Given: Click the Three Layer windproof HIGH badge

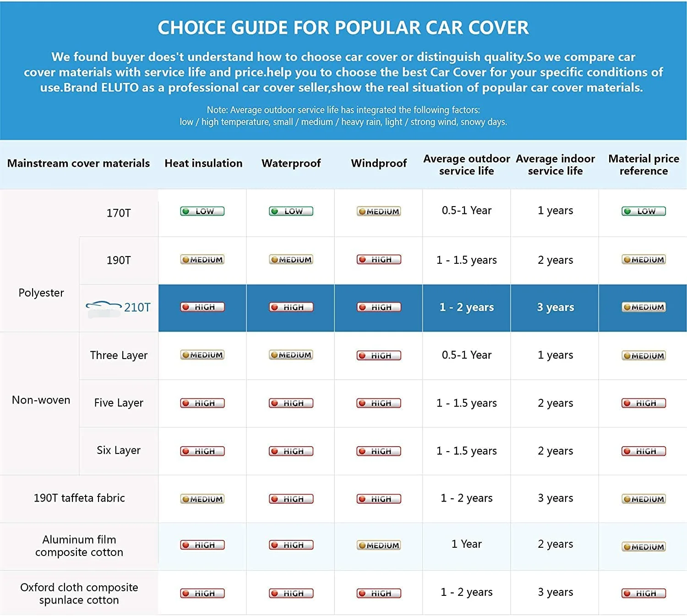Looking at the screenshot, I should pyautogui.click(x=379, y=355).
